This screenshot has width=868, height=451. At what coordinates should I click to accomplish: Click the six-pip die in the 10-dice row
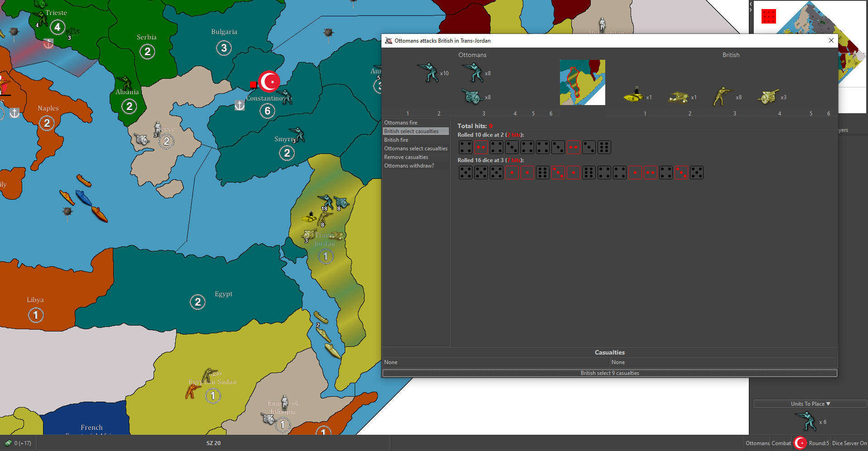(604, 147)
